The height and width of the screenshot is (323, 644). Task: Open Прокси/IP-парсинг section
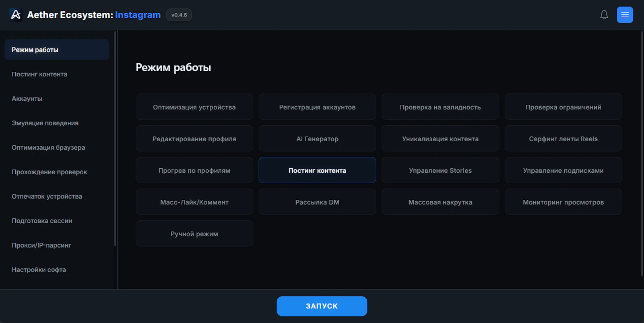[x=57, y=245]
